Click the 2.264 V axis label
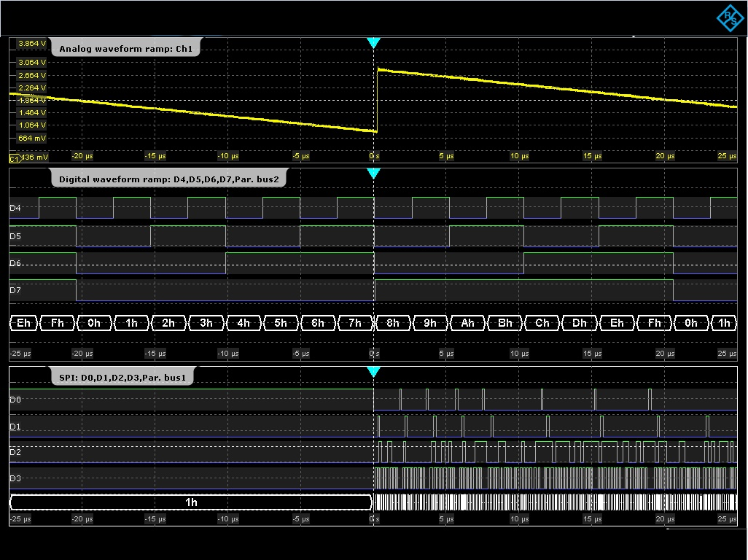 (x=31, y=87)
